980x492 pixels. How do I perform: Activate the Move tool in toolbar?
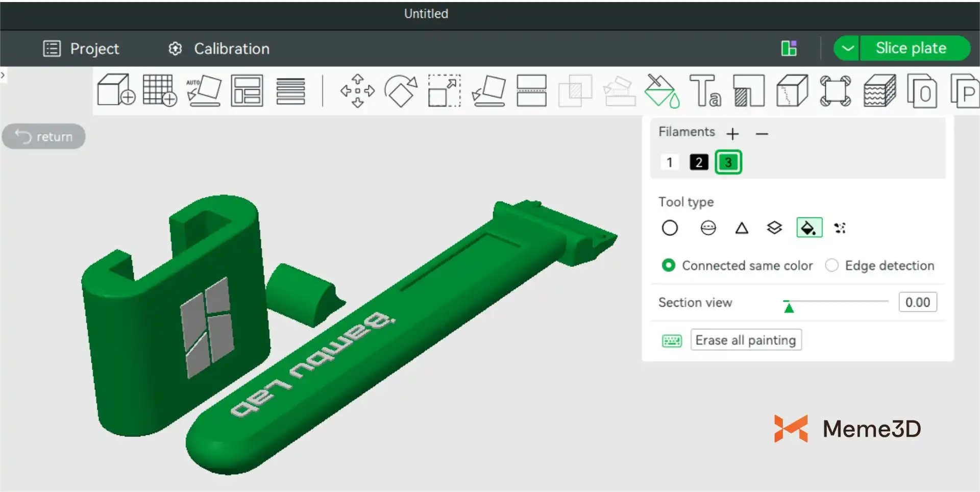(x=357, y=91)
